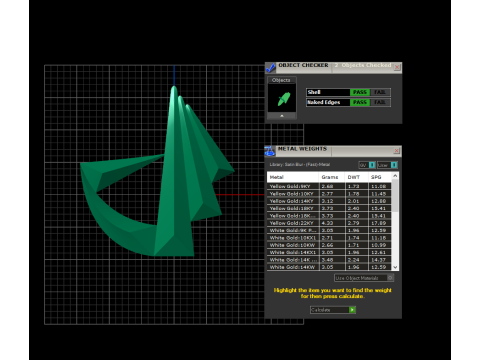
Task: Click PASS on the Naked Edges row
Action: (x=360, y=102)
